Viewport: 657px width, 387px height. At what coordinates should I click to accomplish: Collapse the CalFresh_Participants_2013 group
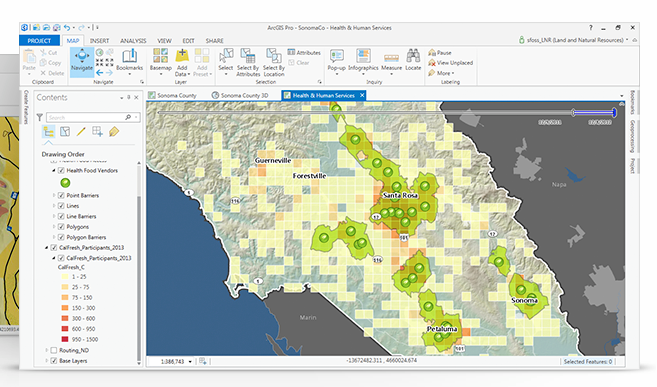click(47, 248)
